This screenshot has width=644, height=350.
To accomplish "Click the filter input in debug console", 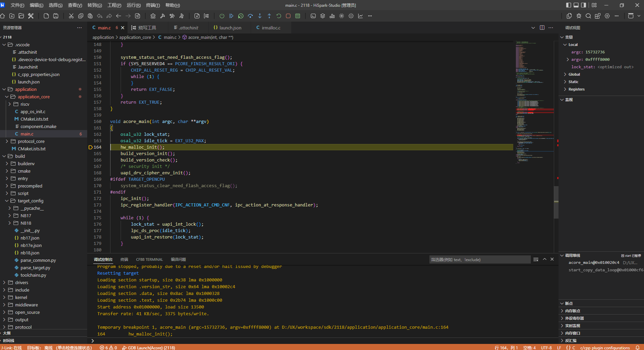I will click(479, 259).
